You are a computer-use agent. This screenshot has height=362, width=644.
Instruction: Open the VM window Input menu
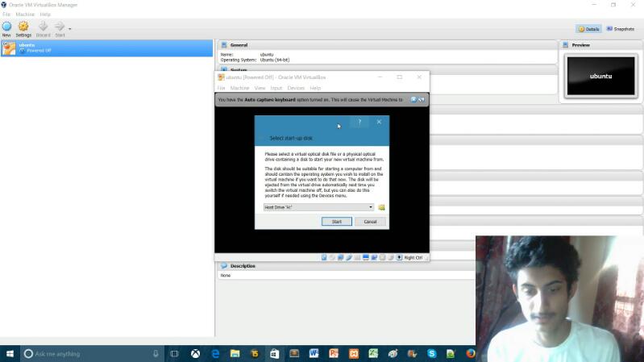tap(276, 88)
